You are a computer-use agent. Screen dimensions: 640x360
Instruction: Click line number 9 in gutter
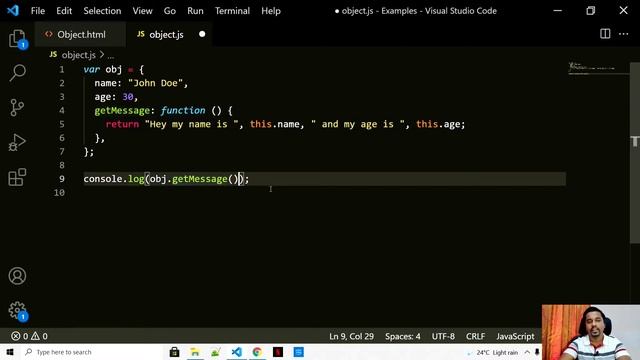(x=62, y=179)
